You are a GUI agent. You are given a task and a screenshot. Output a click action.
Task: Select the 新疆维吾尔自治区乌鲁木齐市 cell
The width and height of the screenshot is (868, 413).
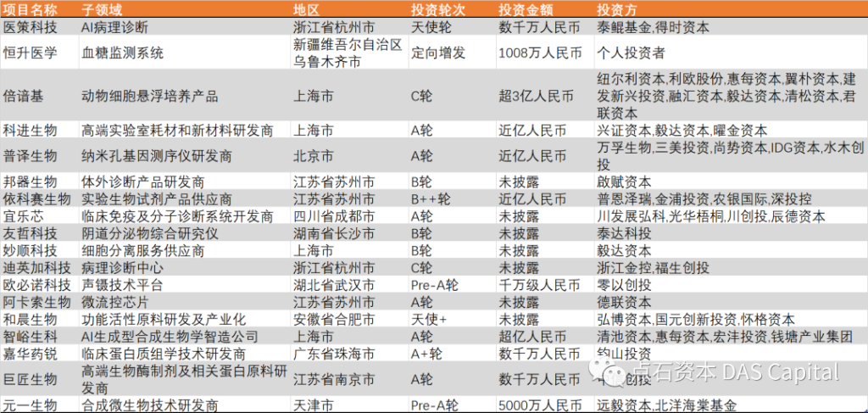pyautogui.click(x=350, y=53)
